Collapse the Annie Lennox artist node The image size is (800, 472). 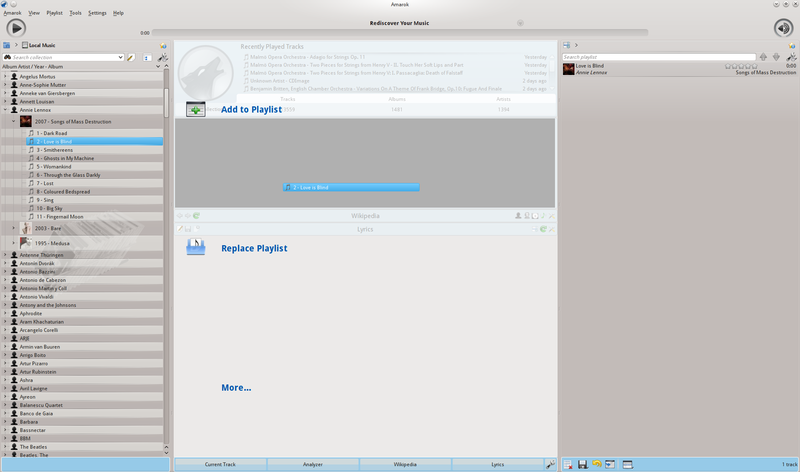tap(6, 110)
